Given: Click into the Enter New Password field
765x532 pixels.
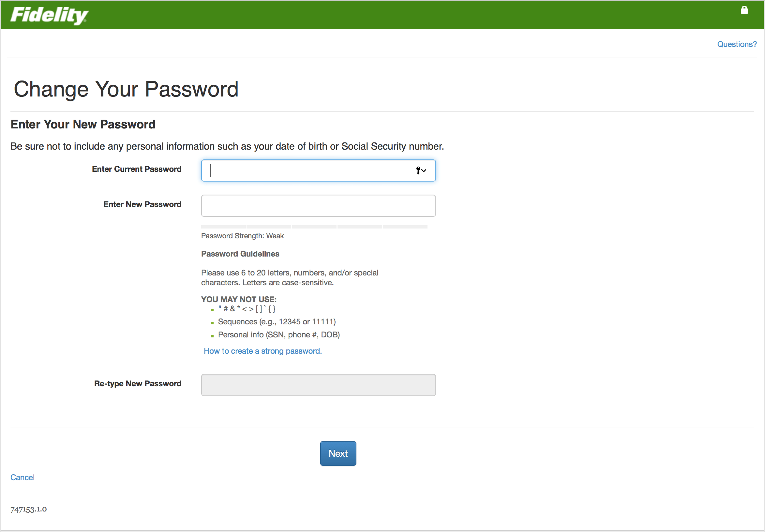Looking at the screenshot, I should (x=318, y=206).
